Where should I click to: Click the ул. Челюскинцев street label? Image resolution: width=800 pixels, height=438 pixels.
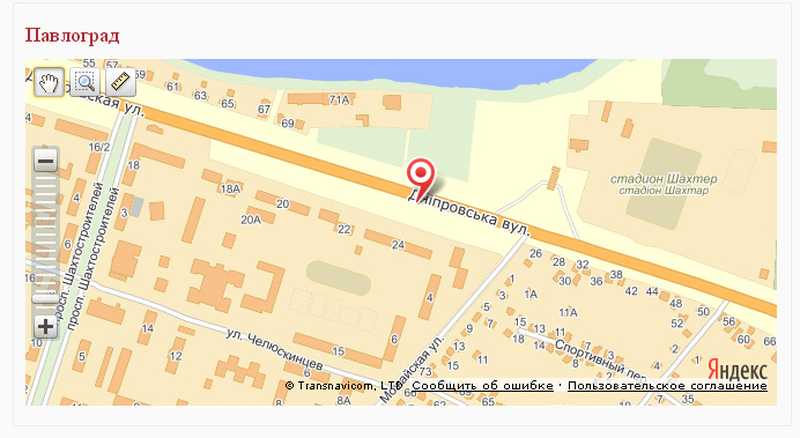(x=275, y=350)
